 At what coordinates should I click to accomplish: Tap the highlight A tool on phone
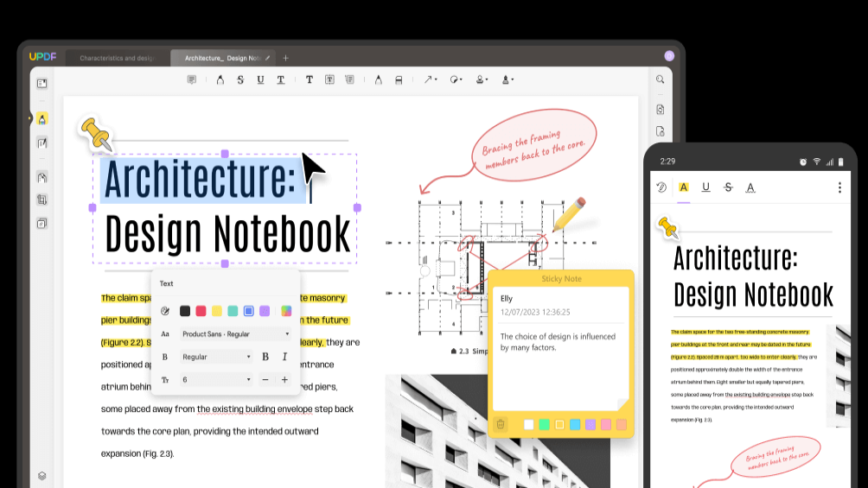tap(684, 187)
